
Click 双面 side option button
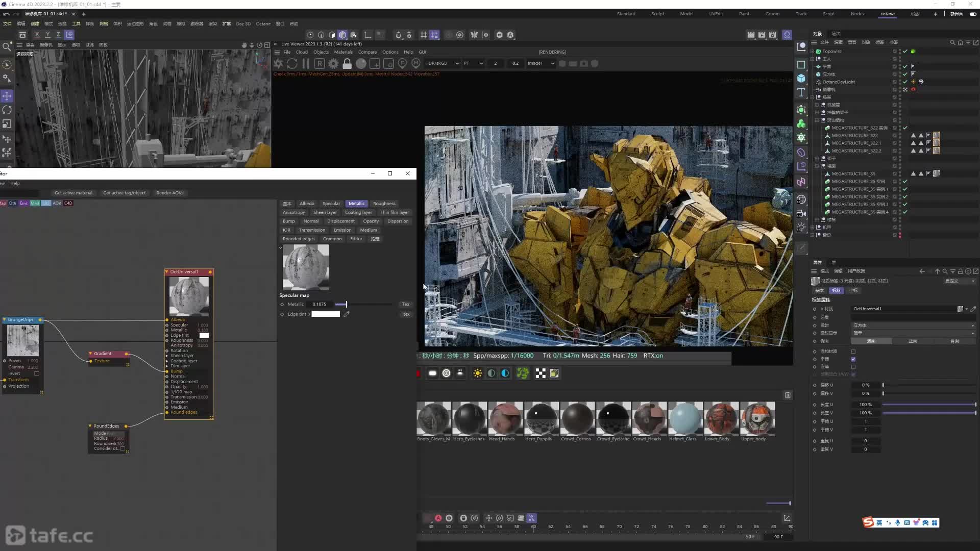click(x=871, y=341)
